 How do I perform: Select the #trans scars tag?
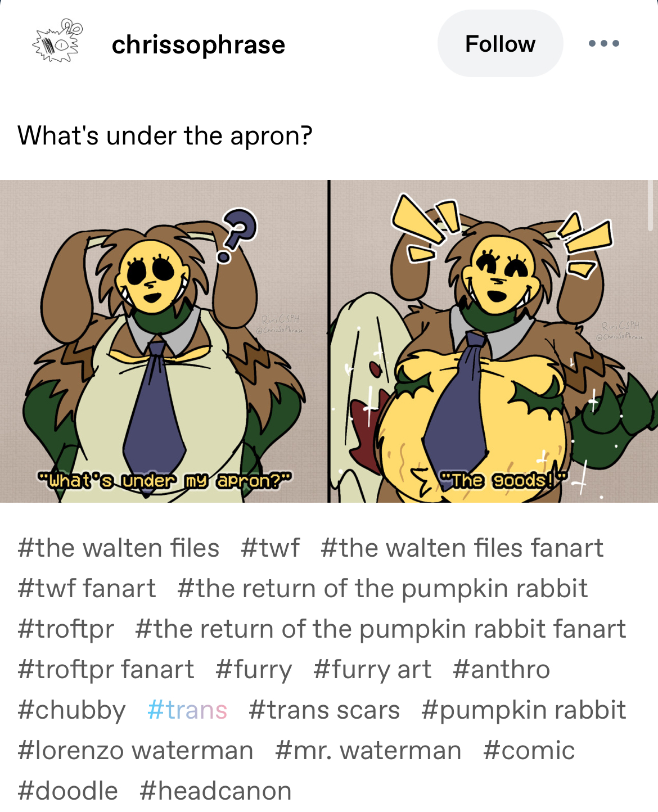pyautogui.click(x=324, y=710)
